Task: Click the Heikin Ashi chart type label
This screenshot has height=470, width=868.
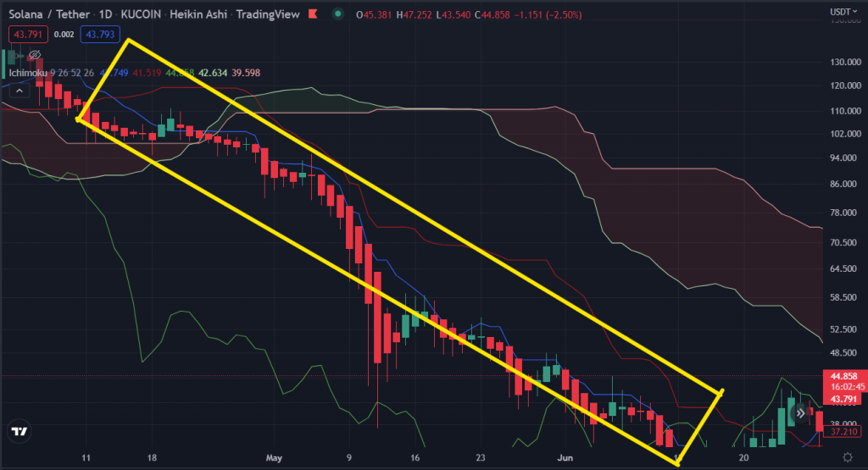Action: [x=198, y=14]
